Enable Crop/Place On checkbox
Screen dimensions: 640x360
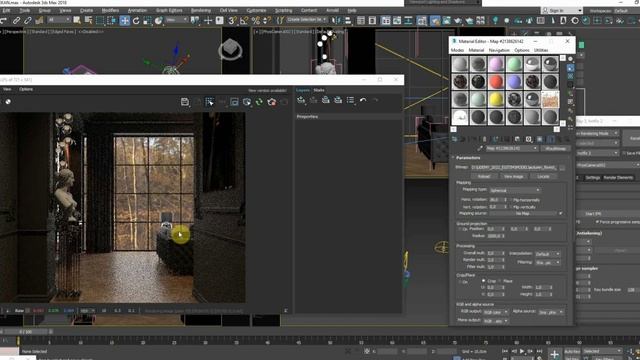tap(460, 282)
